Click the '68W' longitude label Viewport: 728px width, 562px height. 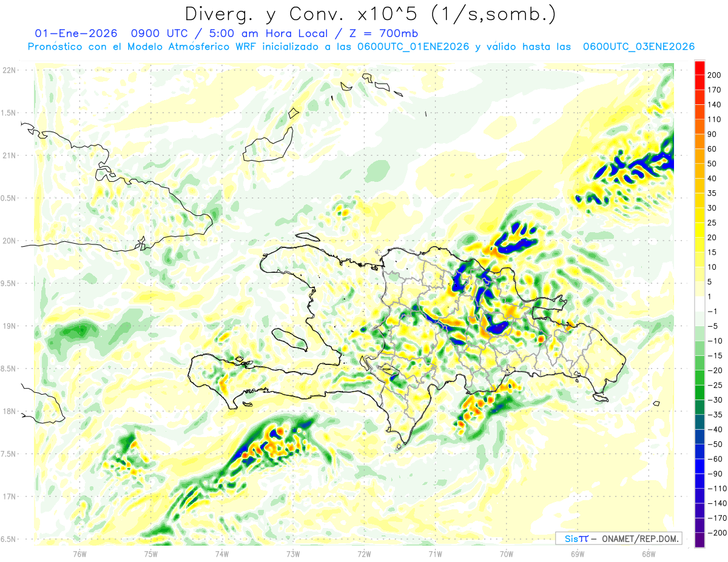pyautogui.click(x=649, y=554)
